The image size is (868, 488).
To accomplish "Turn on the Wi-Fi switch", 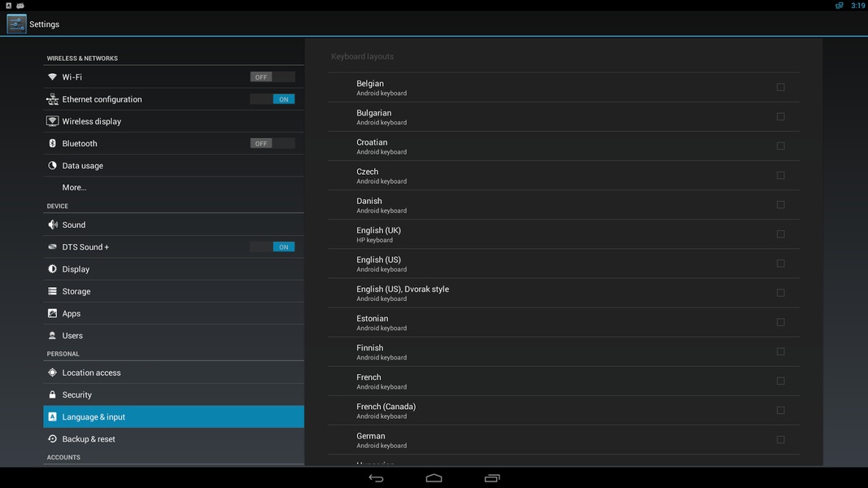I will pos(272,77).
